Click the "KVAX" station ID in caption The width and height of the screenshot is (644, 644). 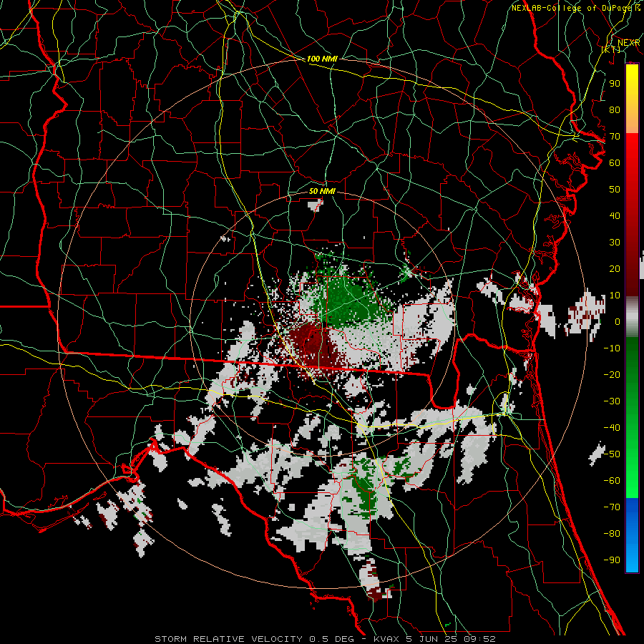[385, 639]
